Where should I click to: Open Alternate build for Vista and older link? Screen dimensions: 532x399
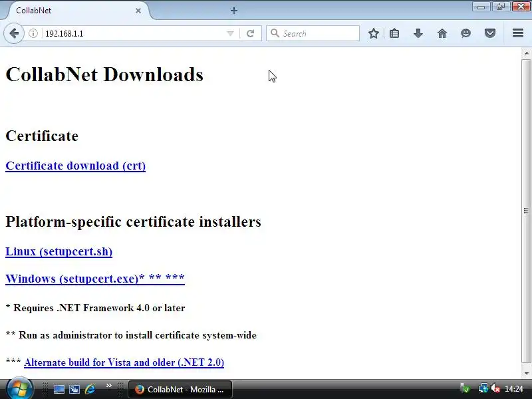(x=124, y=362)
